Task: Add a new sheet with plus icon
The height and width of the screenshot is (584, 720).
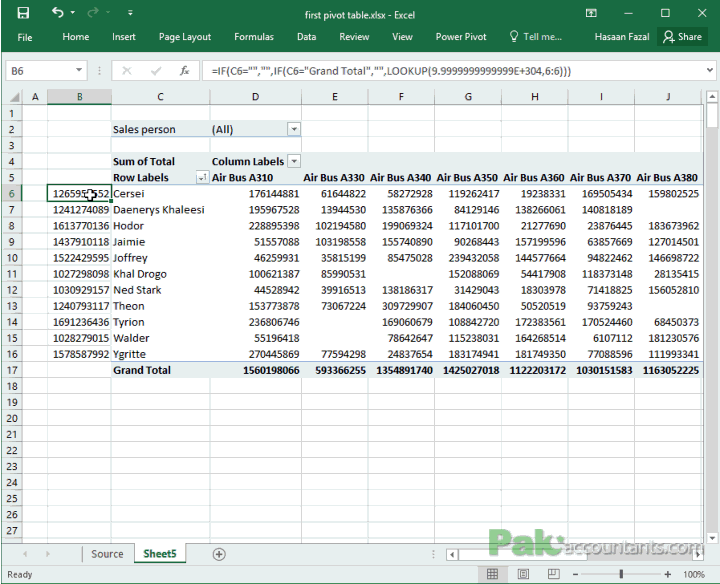Action: pos(219,554)
